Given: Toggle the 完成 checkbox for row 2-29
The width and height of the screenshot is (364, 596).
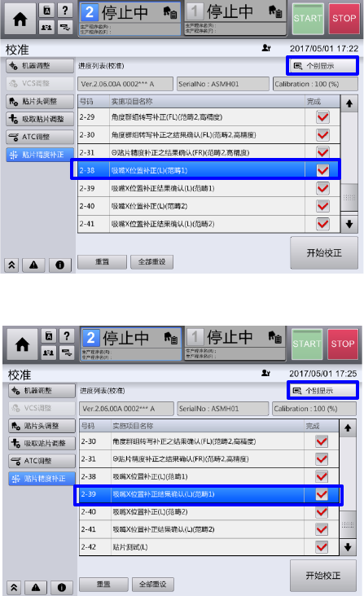Looking at the screenshot, I should point(322,117).
